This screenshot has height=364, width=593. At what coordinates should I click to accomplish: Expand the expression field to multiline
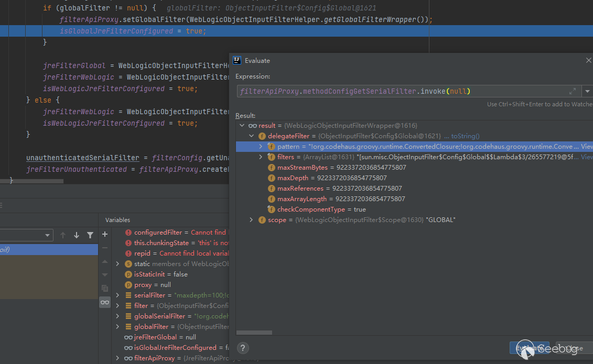point(573,91)
